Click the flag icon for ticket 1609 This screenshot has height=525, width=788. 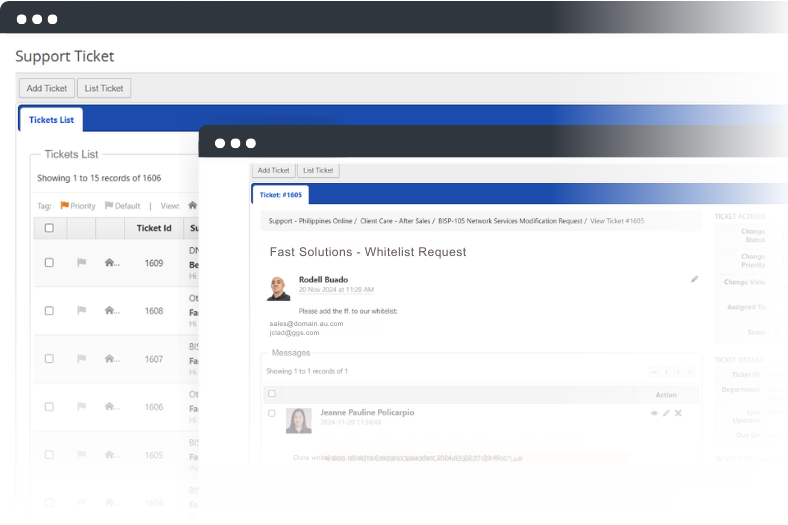[81, 263]
